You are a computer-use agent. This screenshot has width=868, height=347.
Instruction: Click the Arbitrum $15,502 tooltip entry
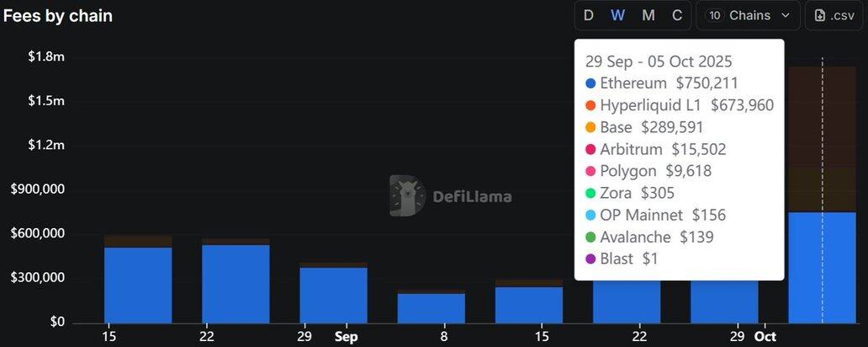[x=663, y=149]
